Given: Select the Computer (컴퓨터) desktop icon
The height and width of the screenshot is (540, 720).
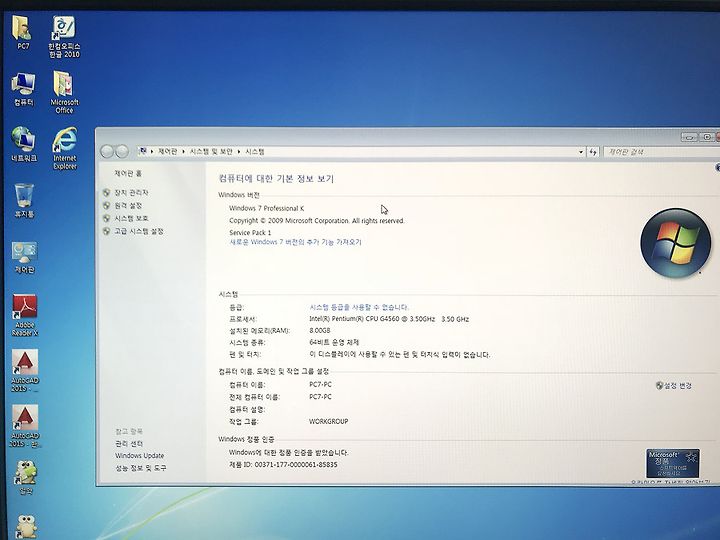Looking at the screenshot, I should [x=23, y=89].
